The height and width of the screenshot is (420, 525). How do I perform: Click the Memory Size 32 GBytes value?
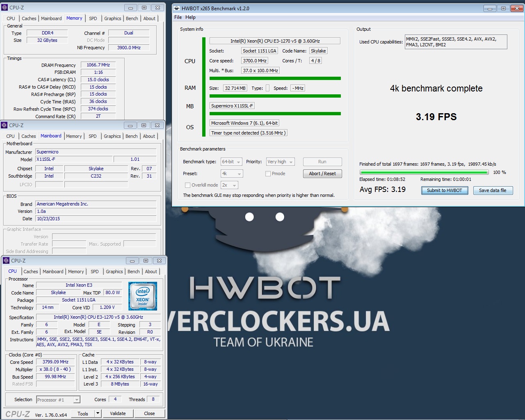coord(47,40)
